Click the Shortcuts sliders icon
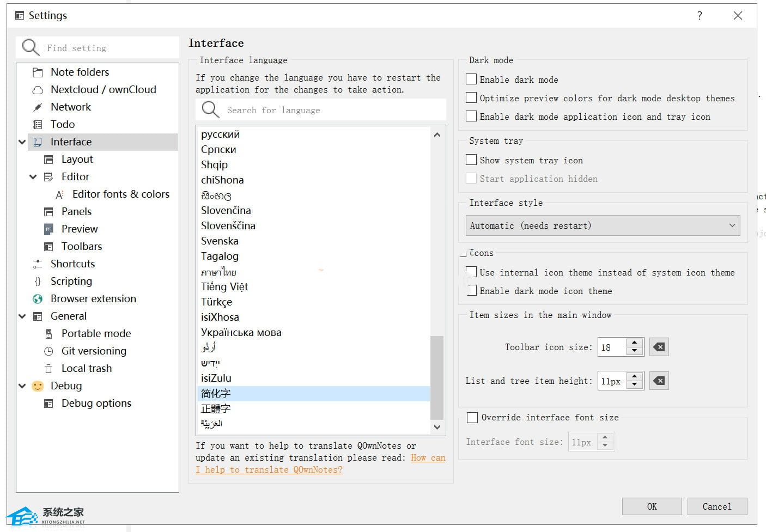Image resolution: width=766 pixels, height=532 pixels. point(38,264)
